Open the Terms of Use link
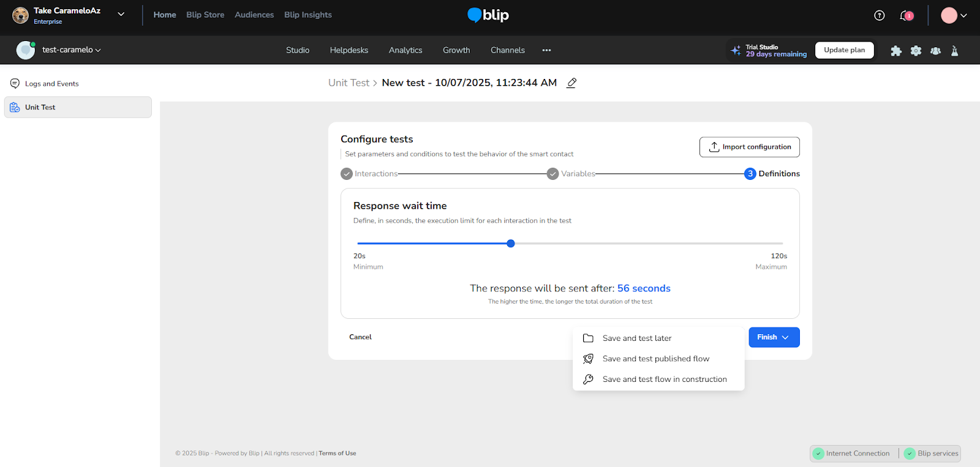The width and height of the screenshot is (980, 467). coord(337,454)
